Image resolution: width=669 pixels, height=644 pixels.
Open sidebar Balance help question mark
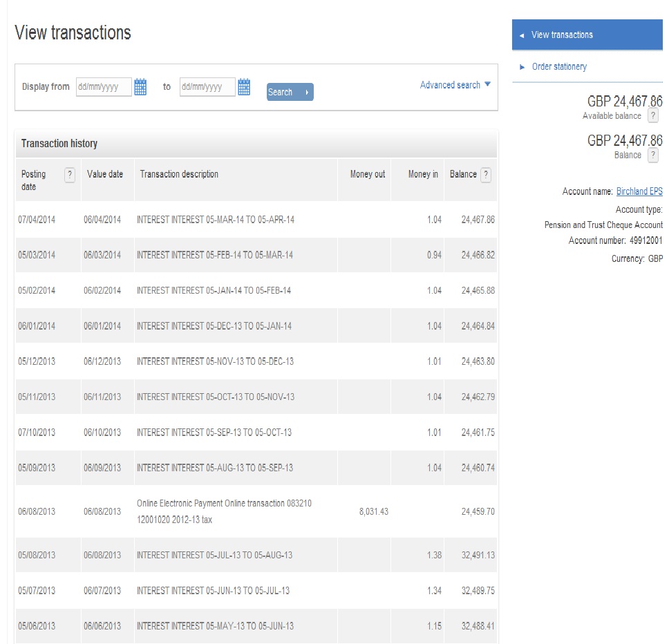653,155
